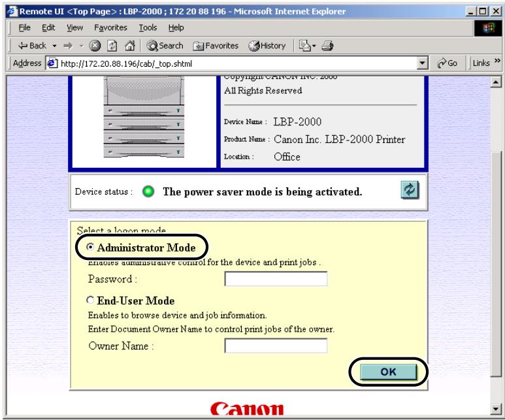Click the scrollbar down arrow

[x=496, y=409]
